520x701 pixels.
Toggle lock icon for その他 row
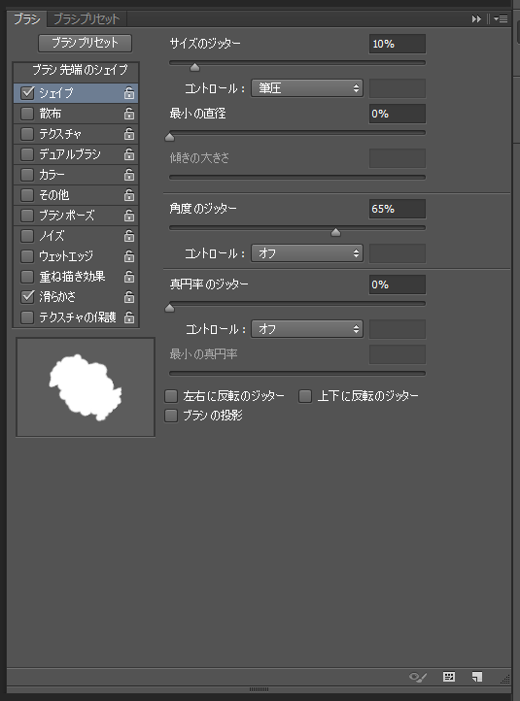pos(129,195)
